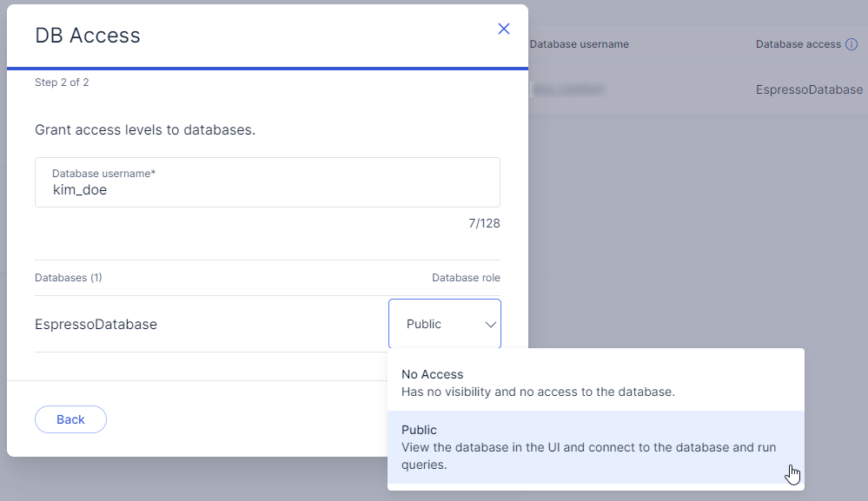Click the Databases (1) list header

tap(69, 278)
